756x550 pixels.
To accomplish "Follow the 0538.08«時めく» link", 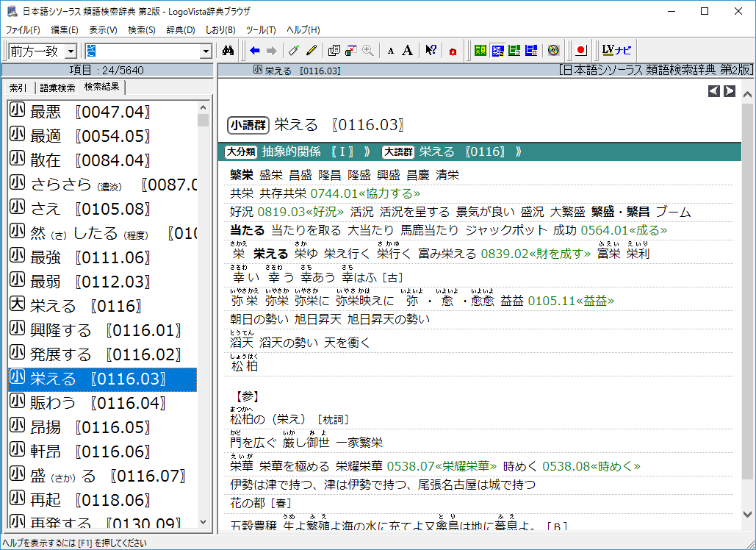I will (x=591, y=466).
